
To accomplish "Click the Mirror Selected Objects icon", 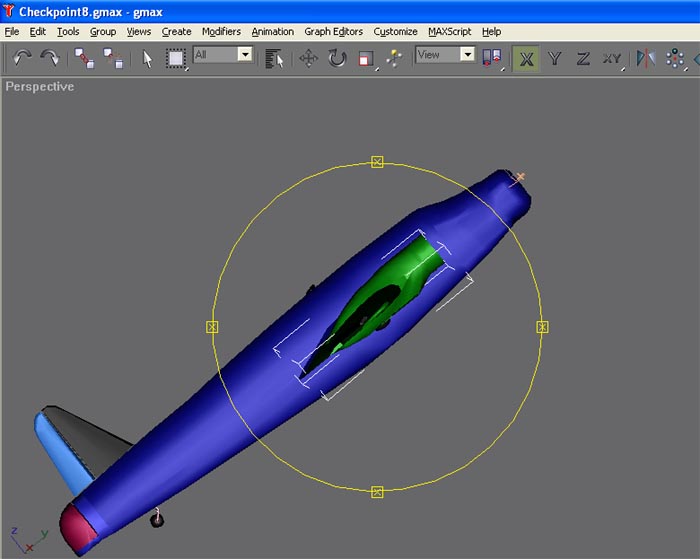I will 646,58.
